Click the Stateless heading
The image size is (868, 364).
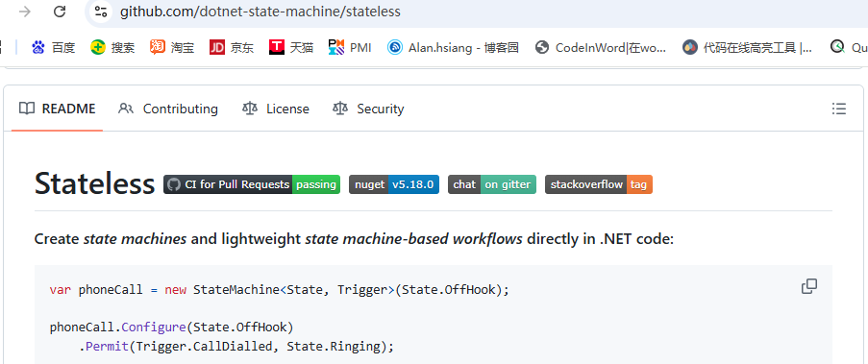(x=94, y=183)
